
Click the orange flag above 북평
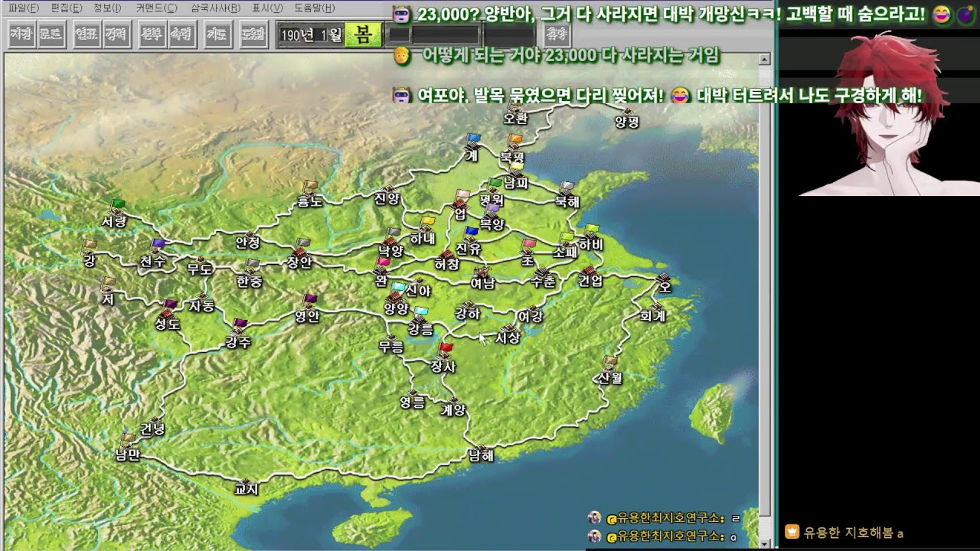coord(514,141)
